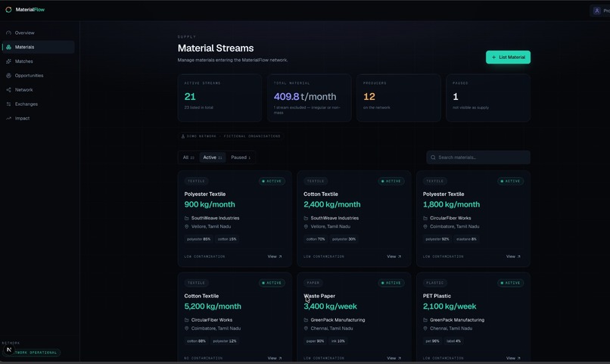Click ACTIVE badge on Waste Paper card
Screen dimensions: 610x364
pos(391,283)
